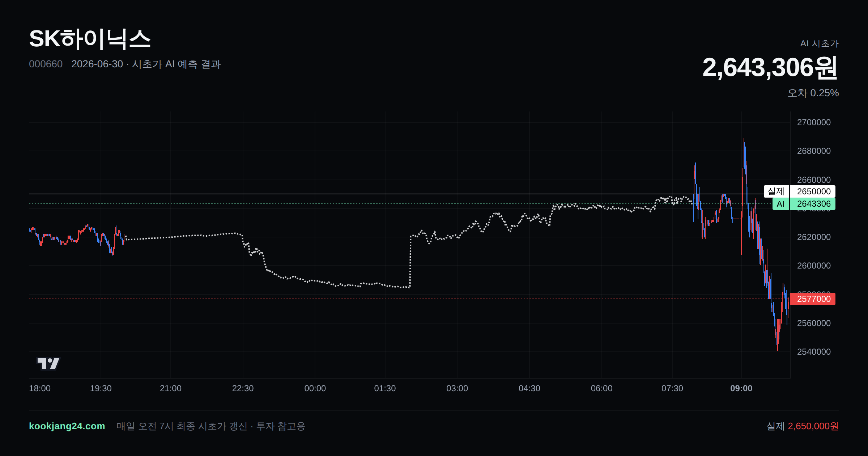Click the 실제 2,650,000원 footer value
Viewport: 868px width, 456px height.
point(803,426)
